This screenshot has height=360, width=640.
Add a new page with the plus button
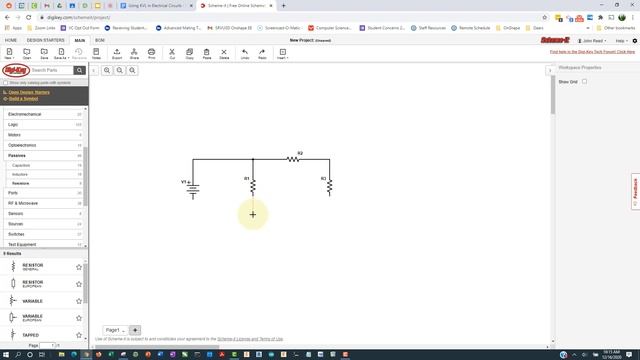[135, 330]
